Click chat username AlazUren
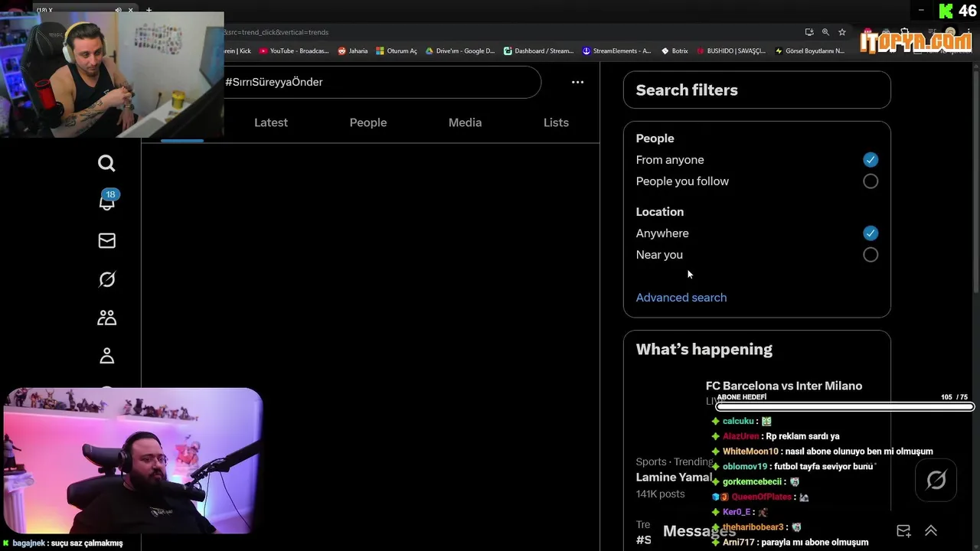The width and height of the screenshot is (980, 551). pos(741,436)
